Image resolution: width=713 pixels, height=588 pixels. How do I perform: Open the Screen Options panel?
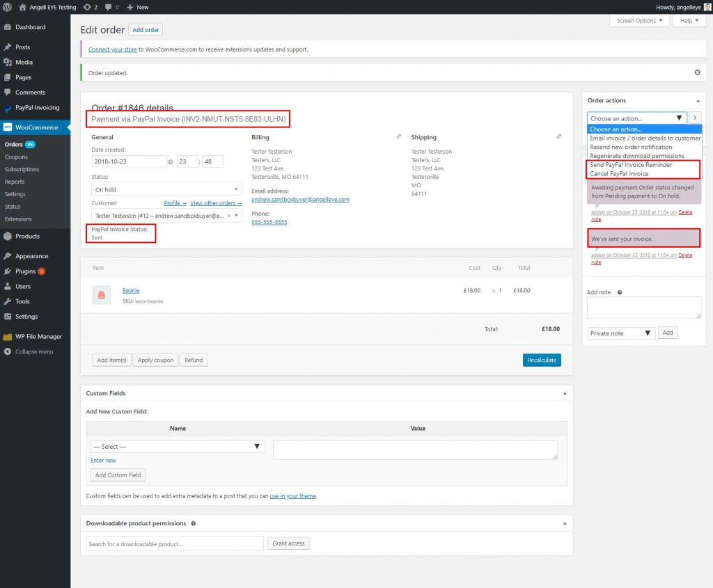(x=638, y=21)
